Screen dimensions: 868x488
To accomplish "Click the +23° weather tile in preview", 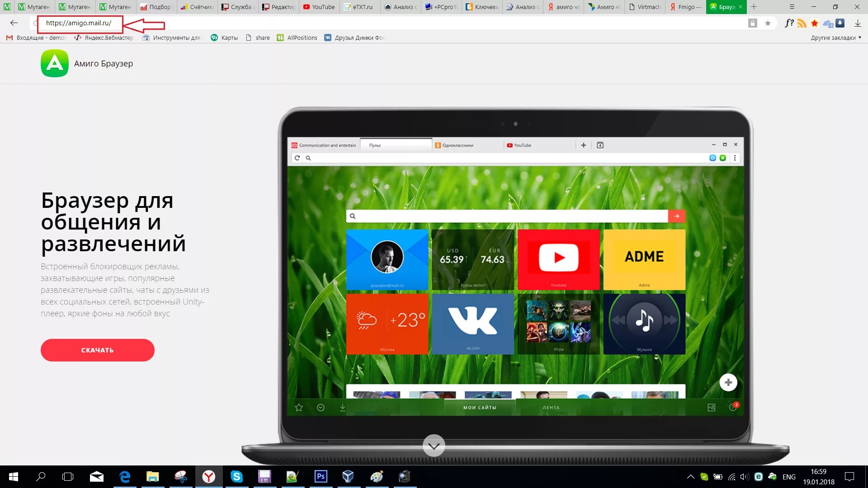I will 387,324.
